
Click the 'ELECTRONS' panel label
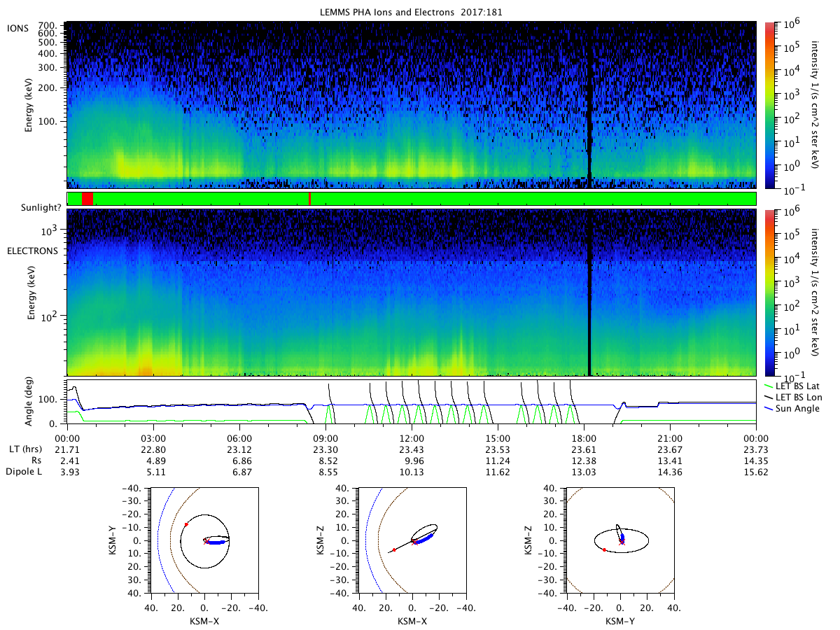click(x=31, y=250)
